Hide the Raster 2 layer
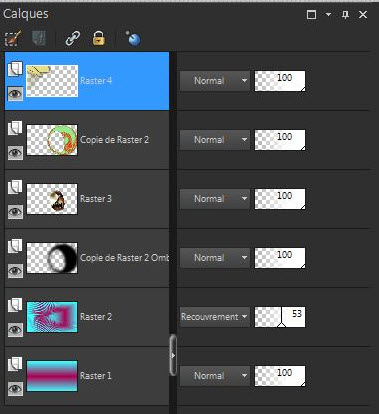Screen dimensions: 379x414 tap(15, 330)
